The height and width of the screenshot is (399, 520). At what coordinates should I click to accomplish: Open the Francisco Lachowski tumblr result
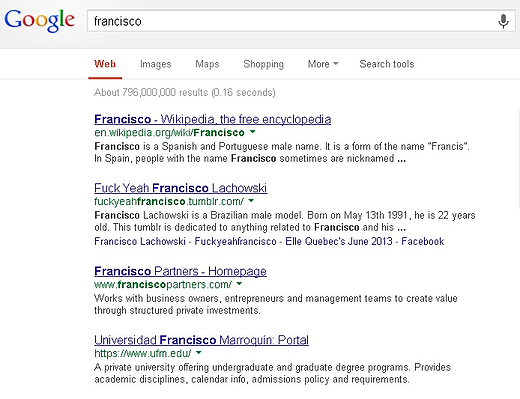(x=180, y=188)
